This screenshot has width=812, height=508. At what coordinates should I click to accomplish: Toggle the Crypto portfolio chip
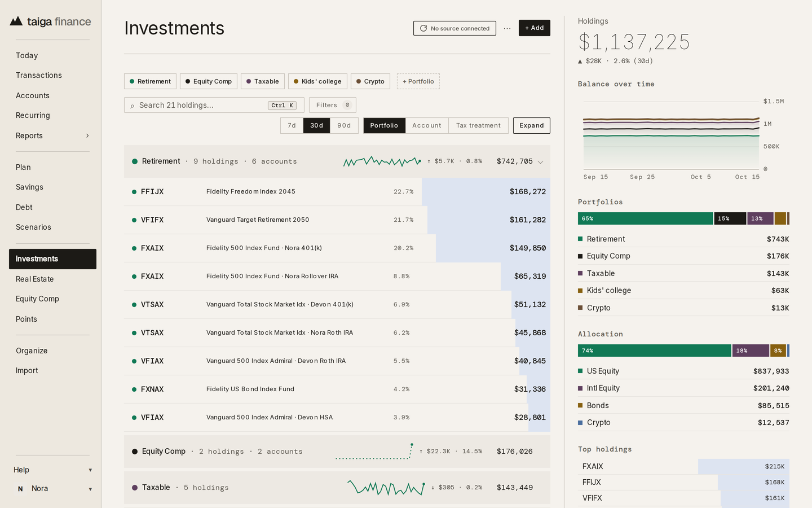pyautogui.click(x=370, y=81)
